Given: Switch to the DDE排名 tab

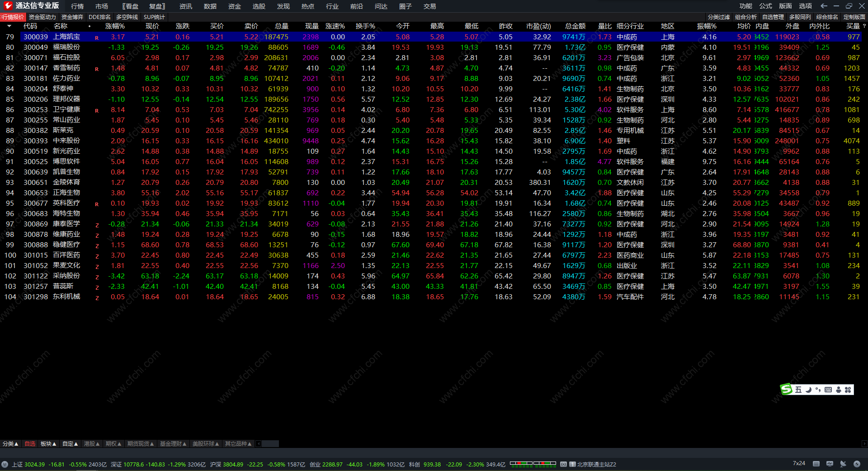Looking at the screenshot, I should [x=99, y=17].
